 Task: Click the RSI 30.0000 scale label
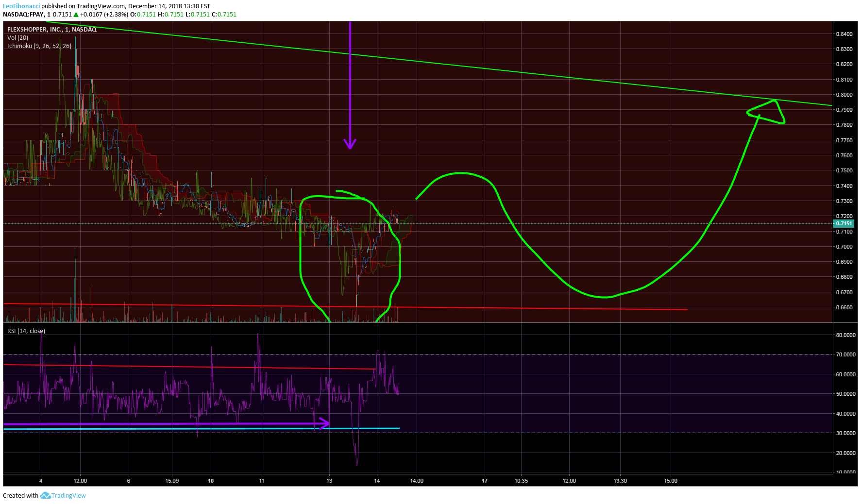coord(845,433)
